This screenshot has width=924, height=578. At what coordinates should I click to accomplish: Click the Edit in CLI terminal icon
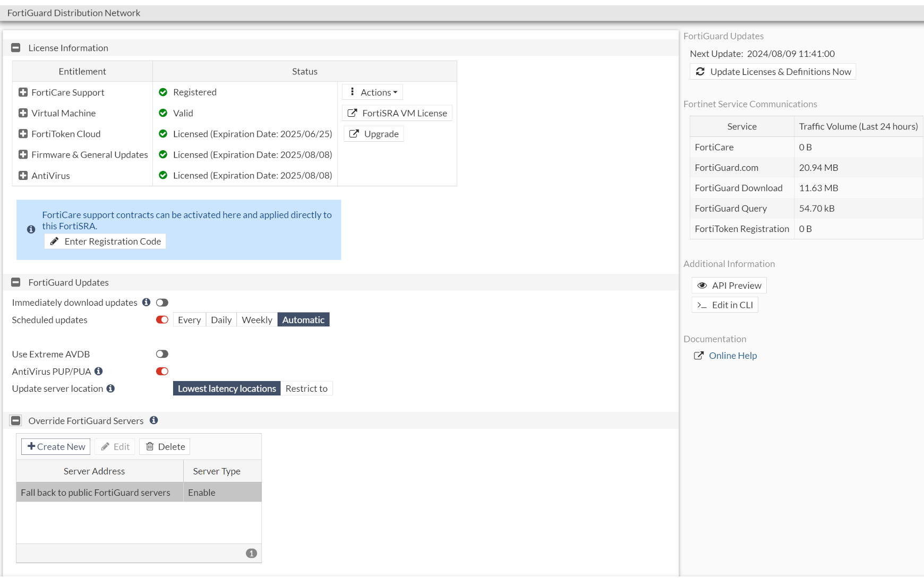point(702,305)
